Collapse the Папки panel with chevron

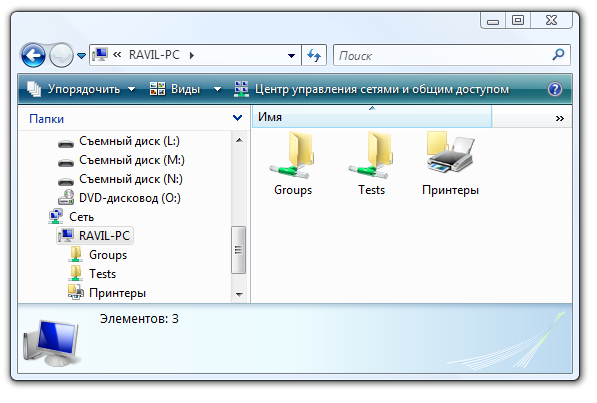coord(237,118)
